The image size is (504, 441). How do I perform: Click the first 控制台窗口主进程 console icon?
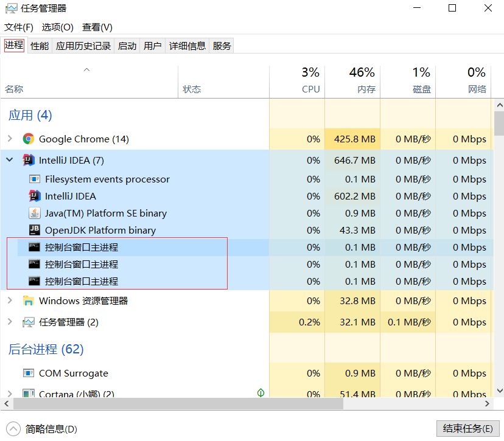[35, 247]
